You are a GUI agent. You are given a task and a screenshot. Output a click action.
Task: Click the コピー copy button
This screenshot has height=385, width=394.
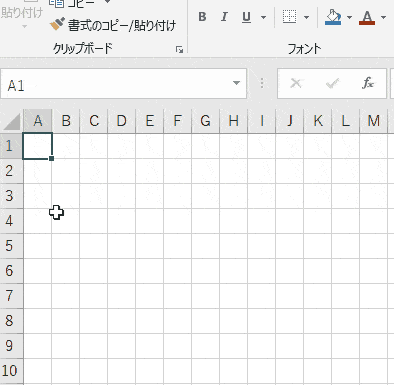click(73, 3)
